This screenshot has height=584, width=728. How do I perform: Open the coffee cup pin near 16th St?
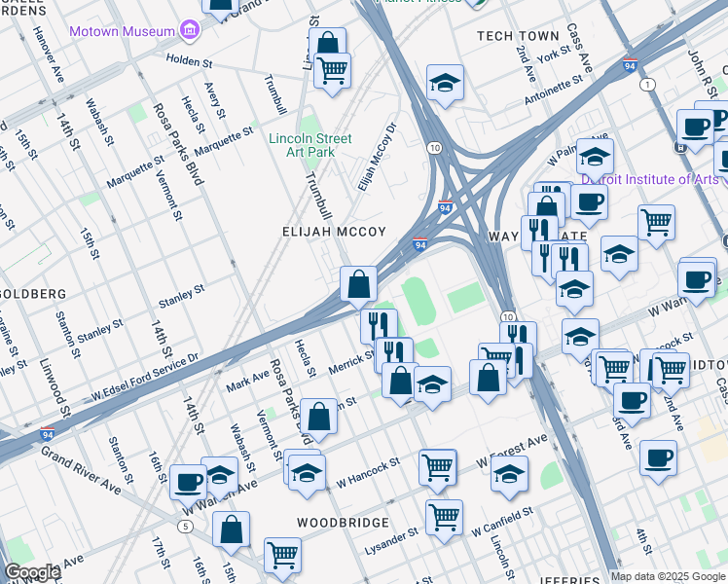point(188,481)
